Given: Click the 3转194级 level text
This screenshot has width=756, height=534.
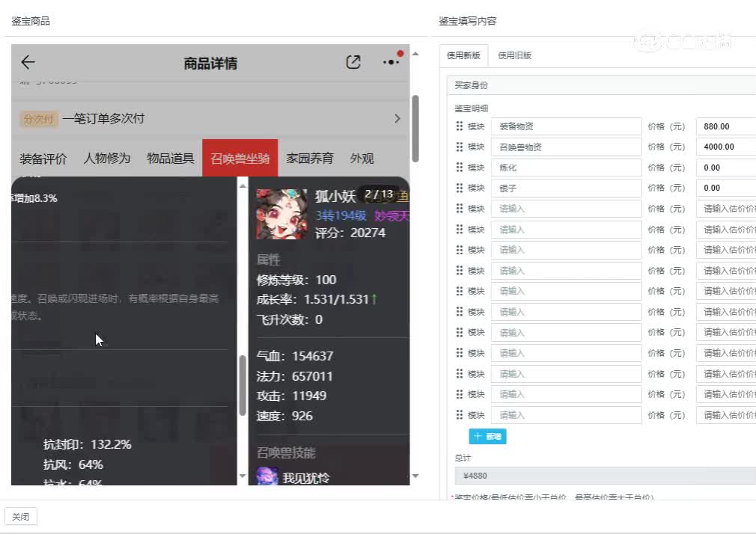Looking at the screenshot, I should click(x=341, y=215).
